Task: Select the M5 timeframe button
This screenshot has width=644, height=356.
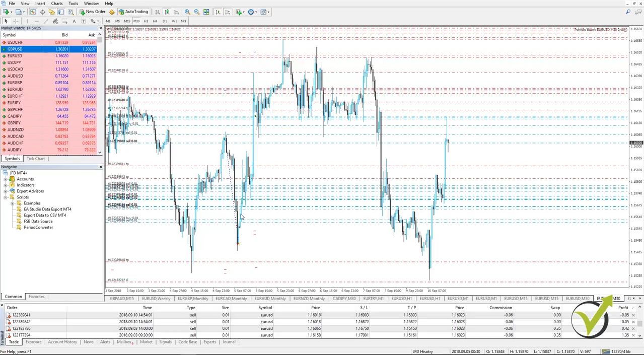Action: tap(117, 21)
